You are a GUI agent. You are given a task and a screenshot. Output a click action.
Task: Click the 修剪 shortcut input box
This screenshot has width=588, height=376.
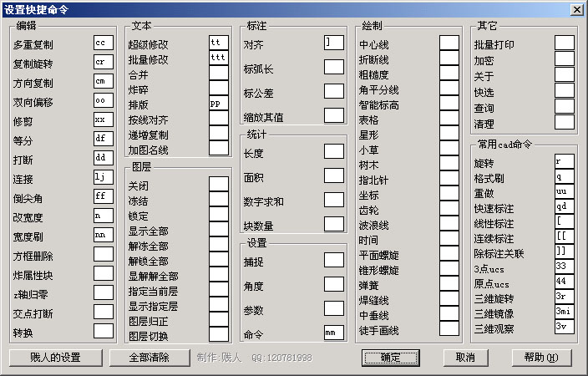pos(104,120)
